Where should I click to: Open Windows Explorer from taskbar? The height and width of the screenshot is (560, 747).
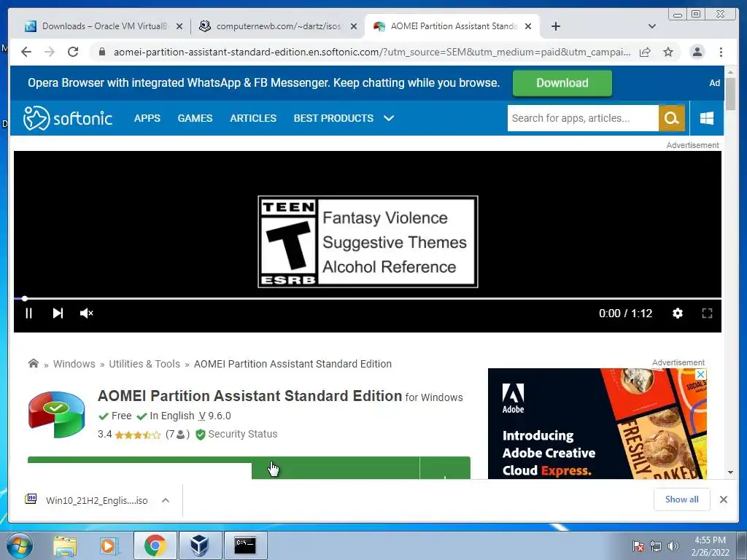click(65, 545)
